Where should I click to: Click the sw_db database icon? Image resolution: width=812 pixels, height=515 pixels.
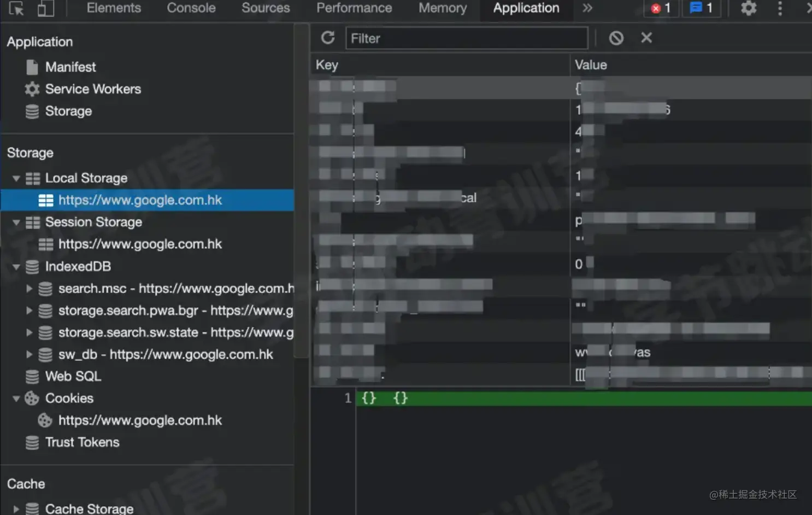45,355
